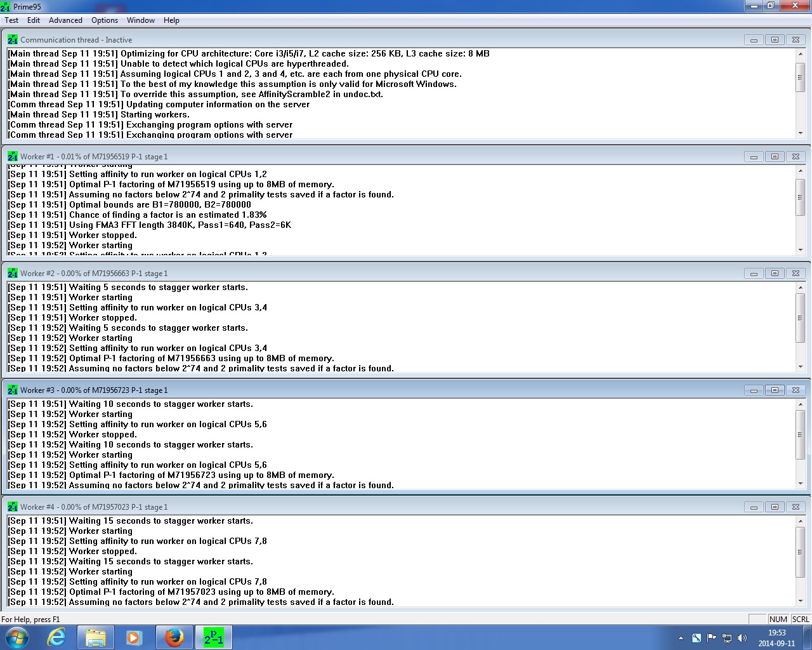Click the Worker #2 title showing M71956663
812x650 pixels.
94,274
